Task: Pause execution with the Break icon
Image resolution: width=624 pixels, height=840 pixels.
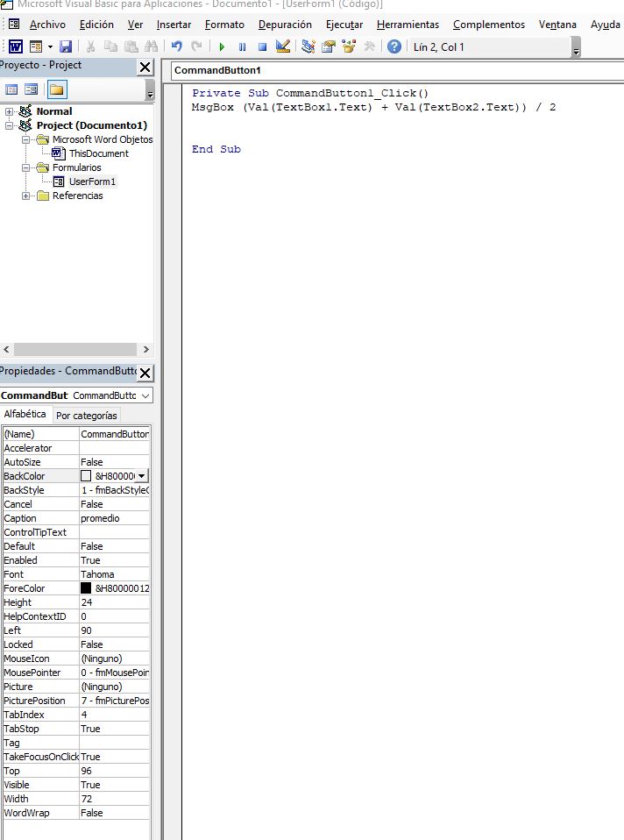Action: coord(242,46)
